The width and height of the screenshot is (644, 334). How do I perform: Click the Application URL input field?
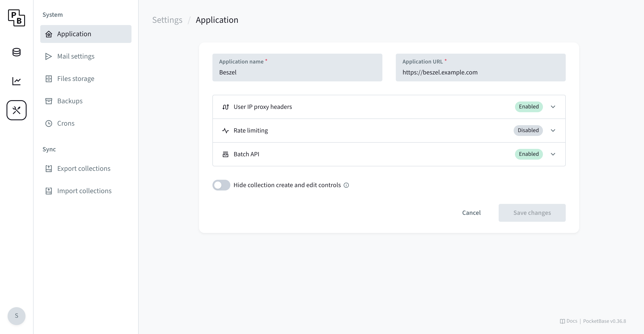point(481,68)
